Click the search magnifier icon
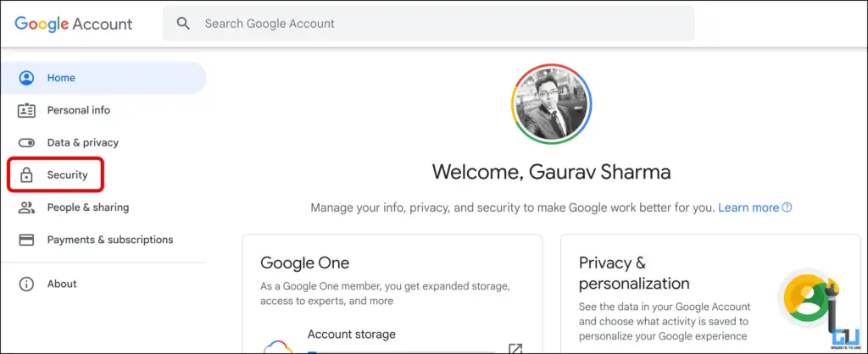Viewport: 868px width, 354px height. pyautogui.click(x=183, y=24)
